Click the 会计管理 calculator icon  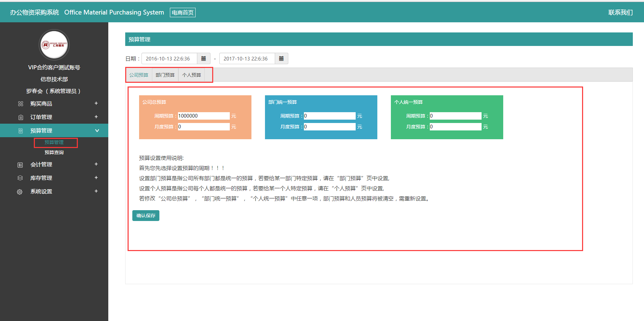click(20, 165)
